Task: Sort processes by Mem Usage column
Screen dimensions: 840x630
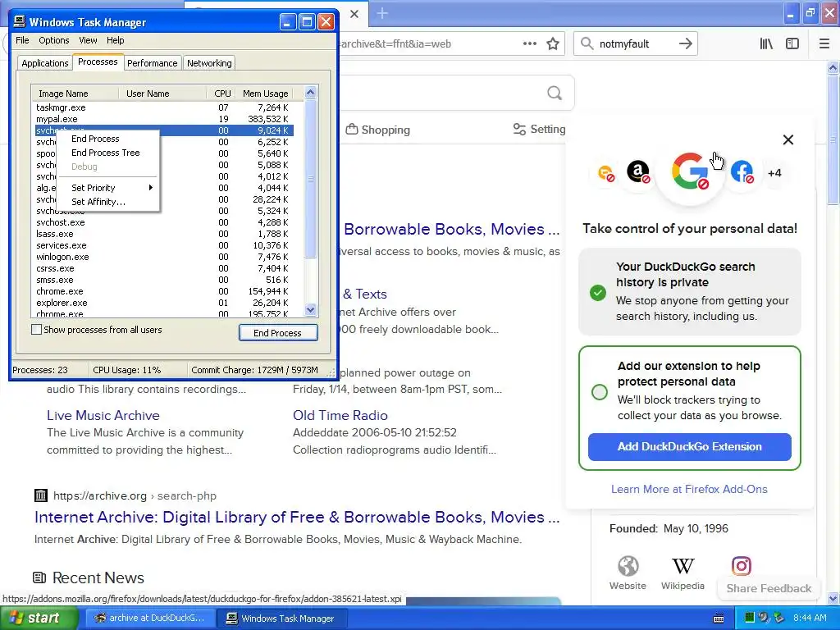Action: (266, 94)
